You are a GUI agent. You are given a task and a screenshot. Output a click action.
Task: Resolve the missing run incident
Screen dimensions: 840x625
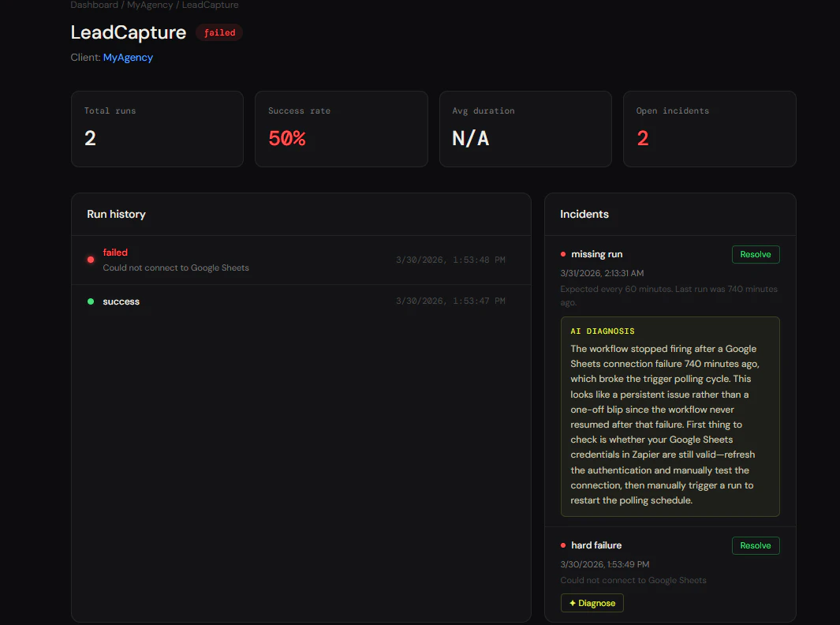755,254
